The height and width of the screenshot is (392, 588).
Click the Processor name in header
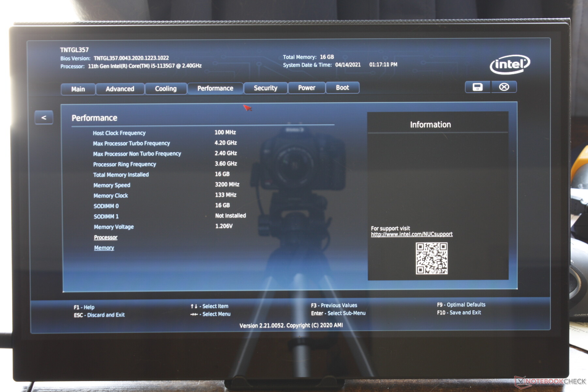tap(145, 66)
